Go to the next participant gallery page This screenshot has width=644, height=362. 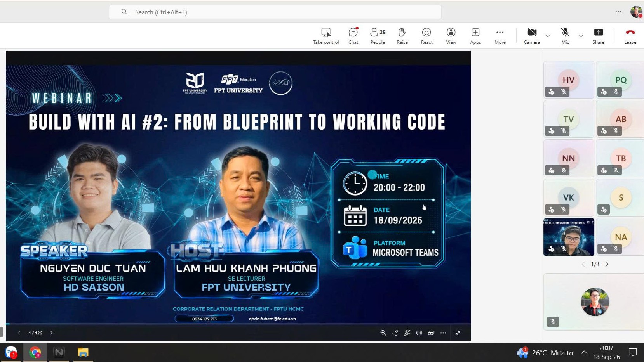pos(607,264)
